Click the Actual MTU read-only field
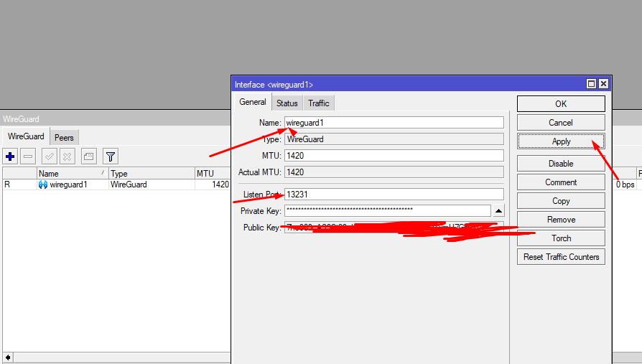This screenshot has height=364, width=642. (394, 172)
